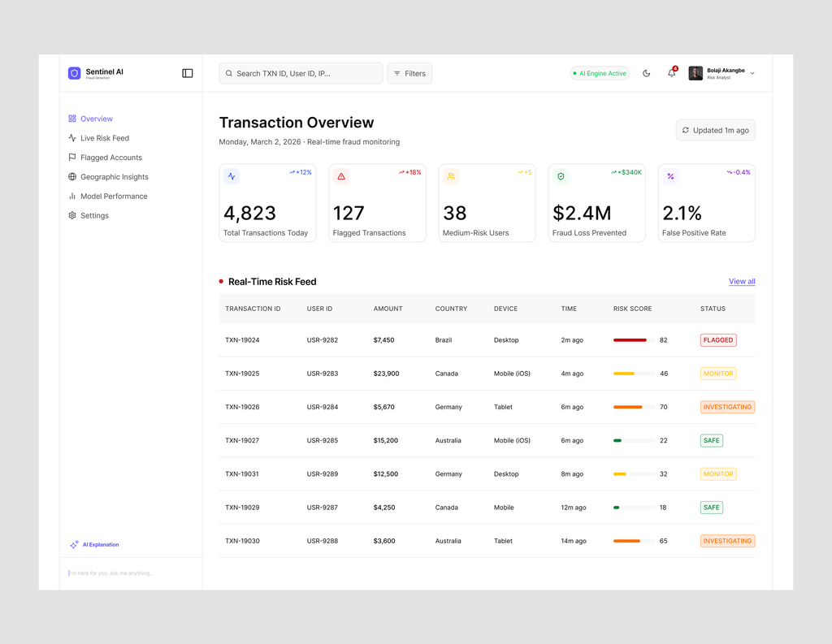Toggle dark mode with moon icon

(x=646, y=73)
